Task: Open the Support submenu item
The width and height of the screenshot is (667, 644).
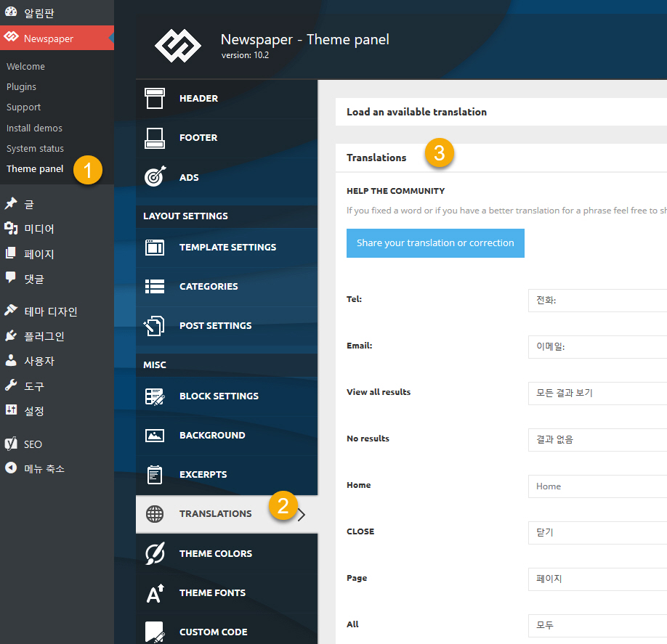Action: (x=23, y=107)
